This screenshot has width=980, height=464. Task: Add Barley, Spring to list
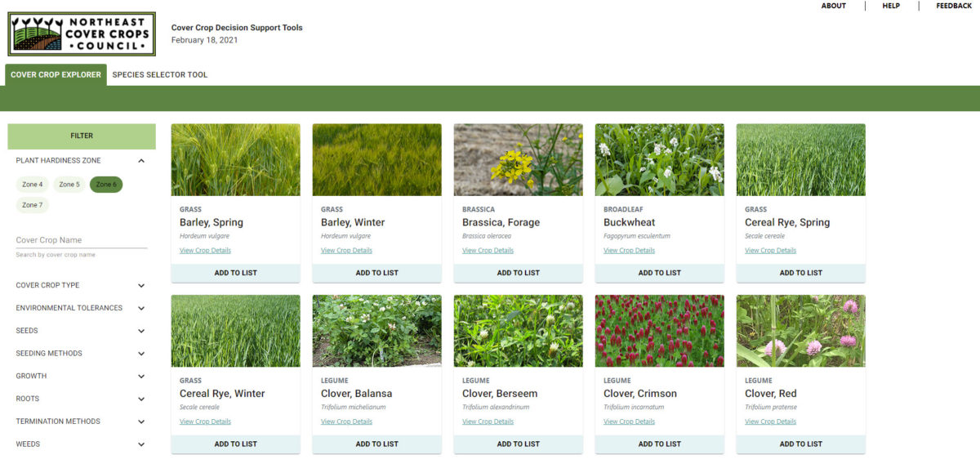[x=236, y=273]
